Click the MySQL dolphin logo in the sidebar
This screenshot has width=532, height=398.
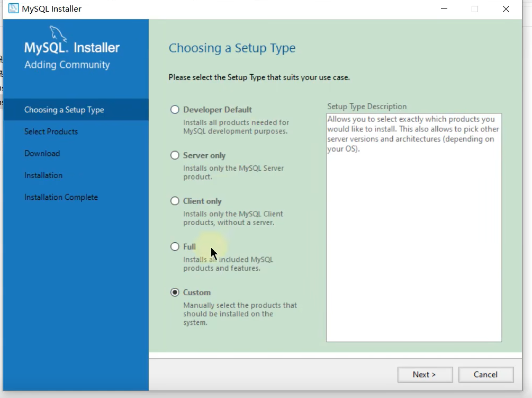click(x=58, y=34)
